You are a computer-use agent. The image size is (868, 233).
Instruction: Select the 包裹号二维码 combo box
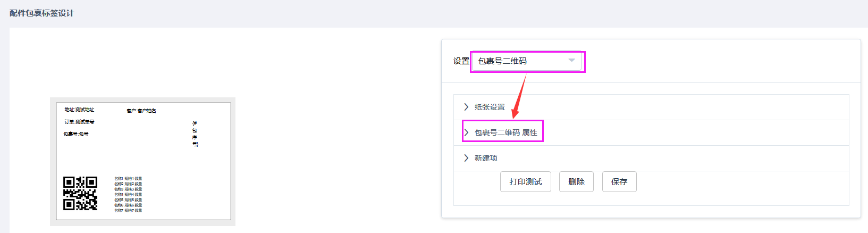point(527,61)
